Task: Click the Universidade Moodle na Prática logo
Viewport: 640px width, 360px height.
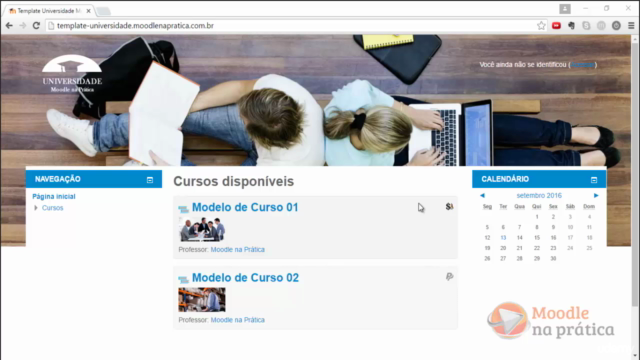Action: 72,73
